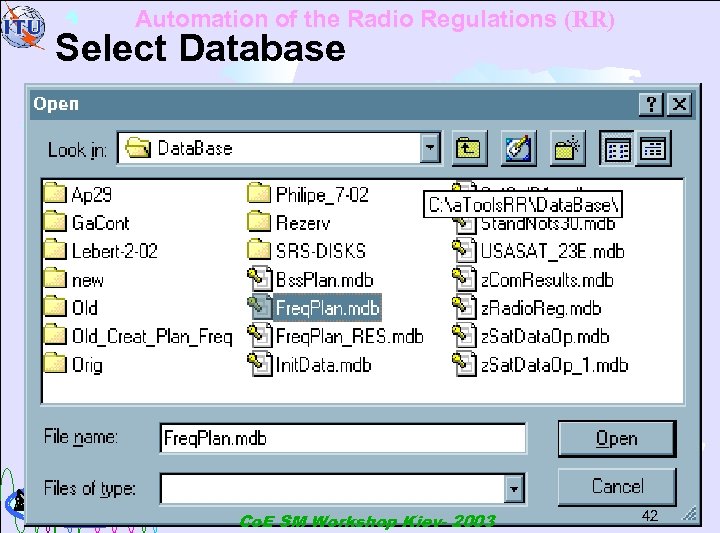The image size is (720, 533).
Task: Select the zRadioReg.mdb file icon
Action: coord(464,307)
